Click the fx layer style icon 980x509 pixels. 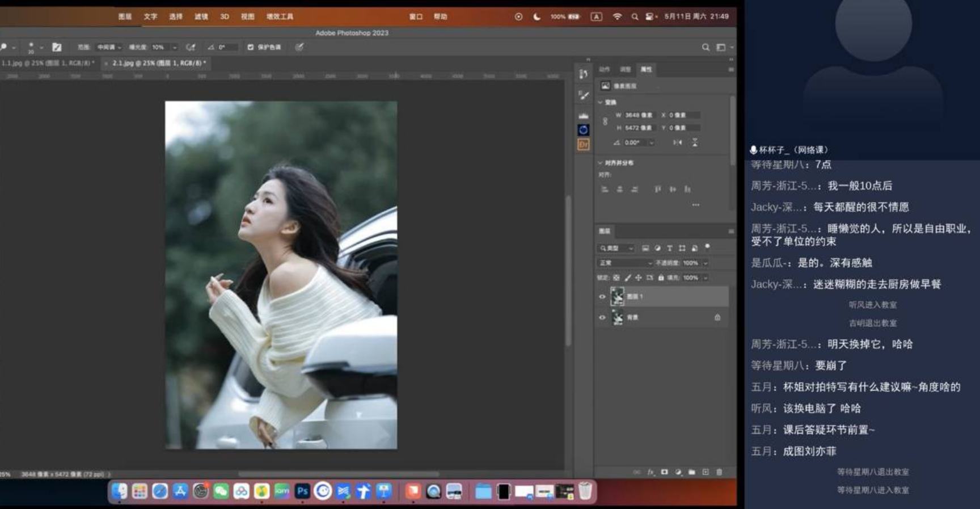(650, 472)
